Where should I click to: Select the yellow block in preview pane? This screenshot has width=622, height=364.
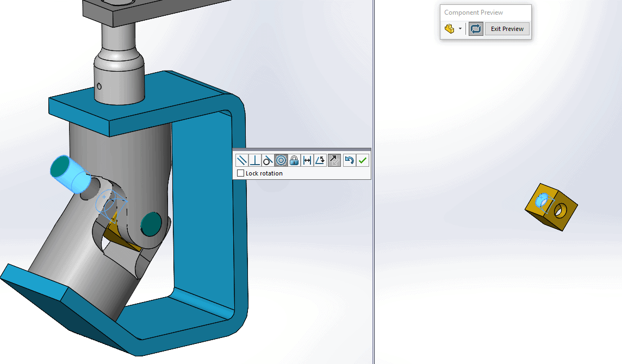click(551, 206)
